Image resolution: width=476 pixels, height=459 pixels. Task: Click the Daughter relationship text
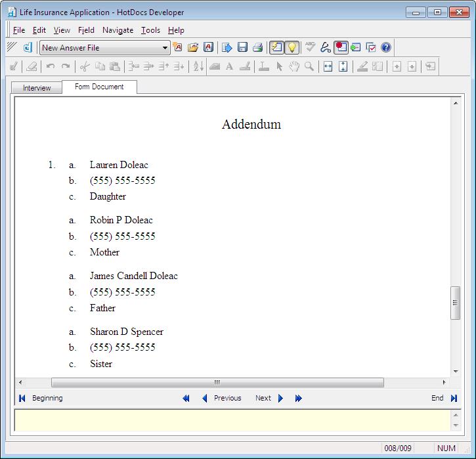(x=108, y=196)
